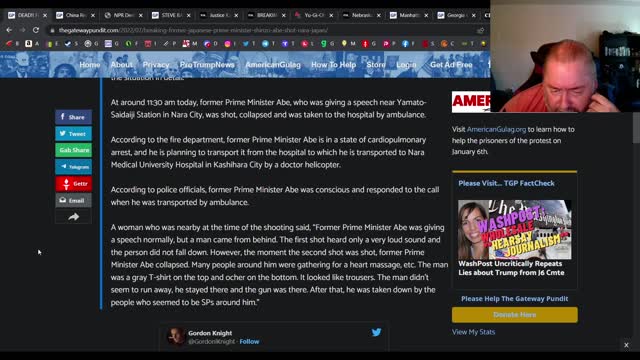Go back with the browser back arrow
Image resolution: width=640 pixels, height=360 pixels.
[x=9, y=30]
